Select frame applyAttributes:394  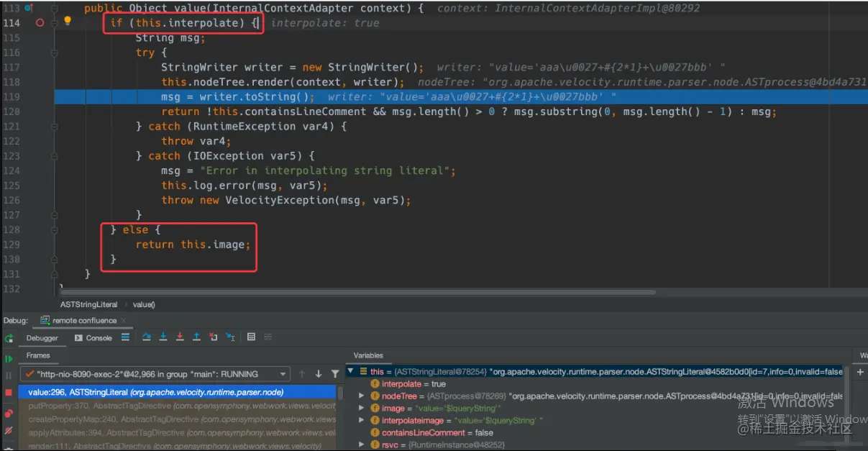pos(178,432)
